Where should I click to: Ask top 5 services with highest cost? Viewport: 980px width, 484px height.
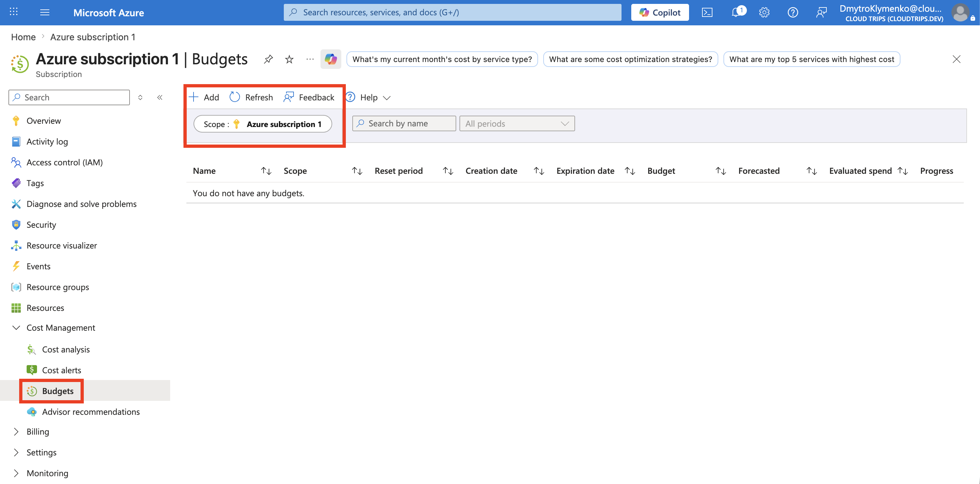coord(811,59)
